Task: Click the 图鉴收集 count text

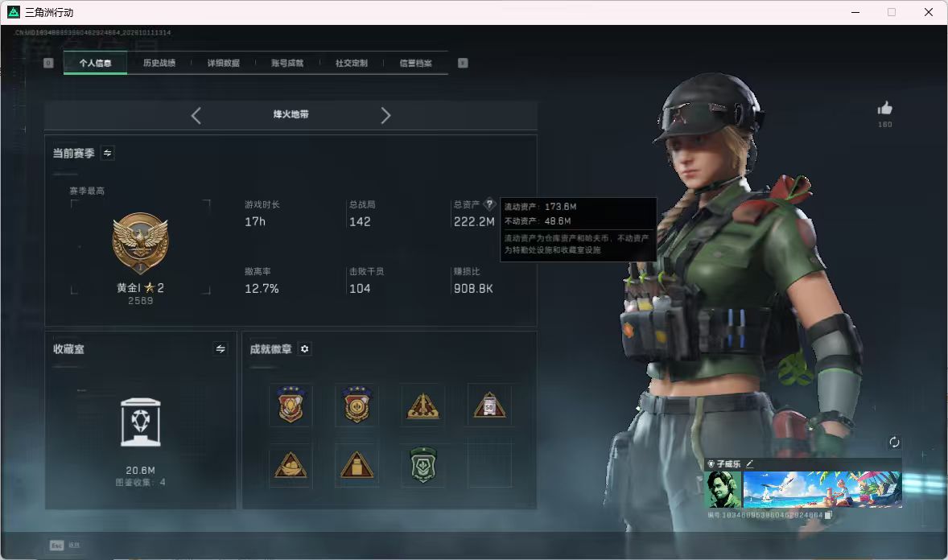Action: coord(140,482)
